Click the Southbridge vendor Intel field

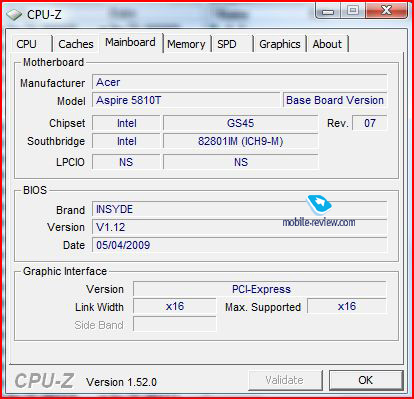click(126, 141)
